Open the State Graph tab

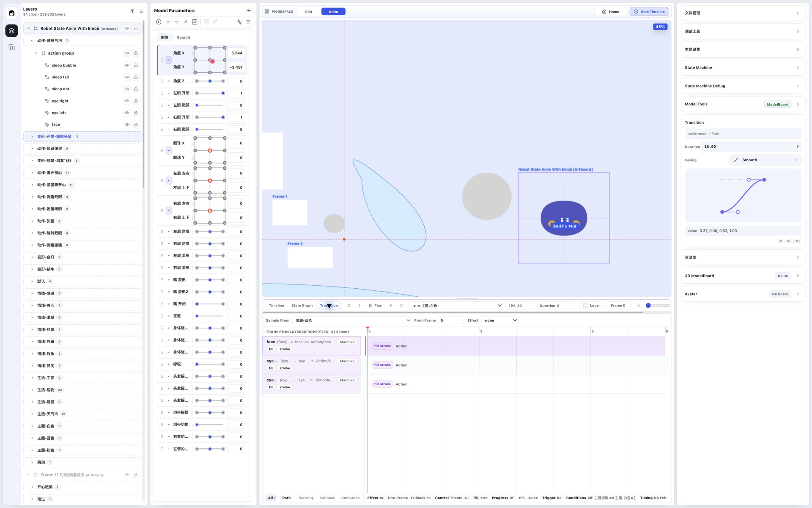tap(302, 306)
